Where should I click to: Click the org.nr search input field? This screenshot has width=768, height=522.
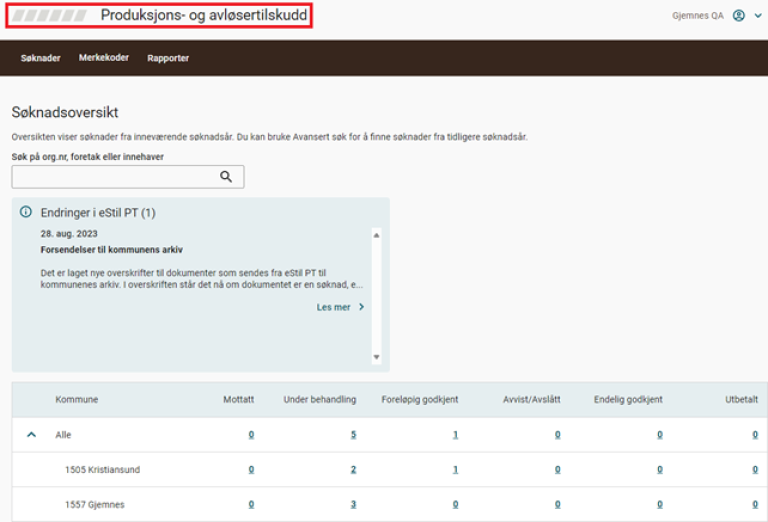pyautogui.click(x=115, y=177)
